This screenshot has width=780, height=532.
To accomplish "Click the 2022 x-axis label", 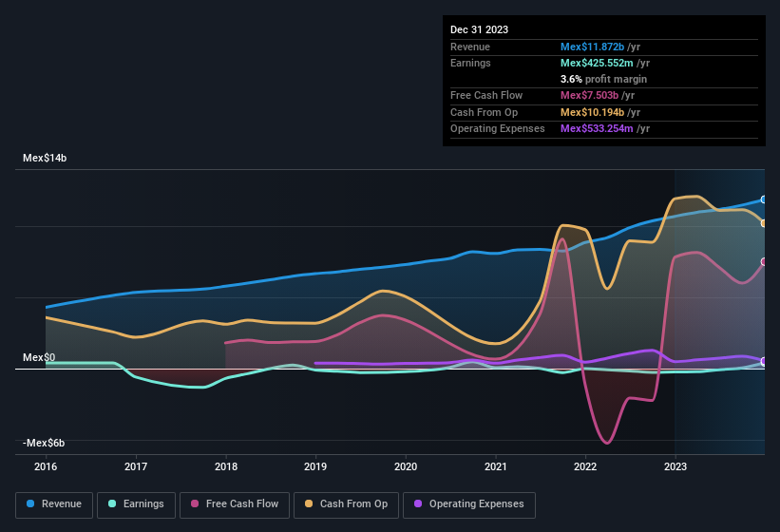I will tap(585, 466).
